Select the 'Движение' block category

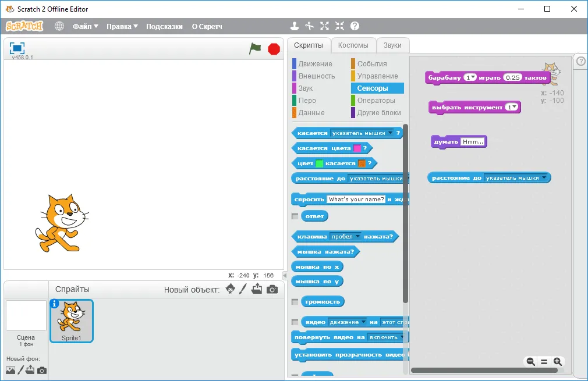[x=315, y=64]
